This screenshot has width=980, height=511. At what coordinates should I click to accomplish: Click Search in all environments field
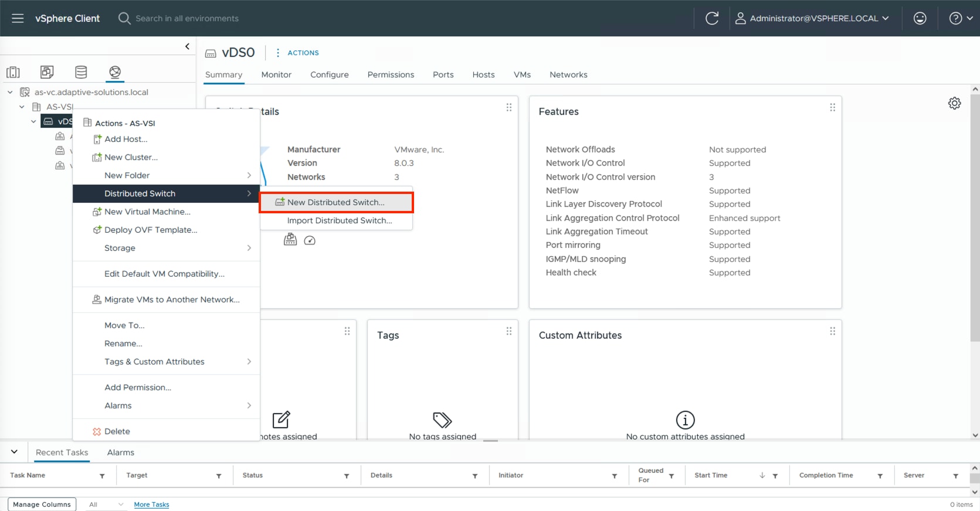[187, 18]
